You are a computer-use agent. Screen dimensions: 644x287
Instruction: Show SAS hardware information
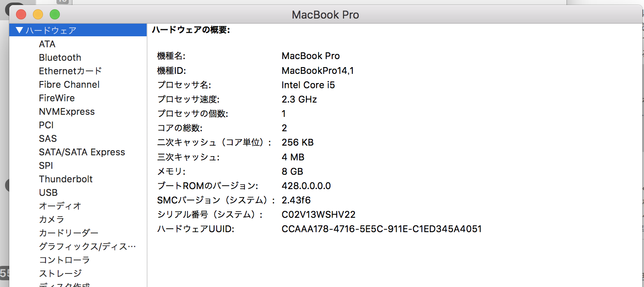[48, 138]
